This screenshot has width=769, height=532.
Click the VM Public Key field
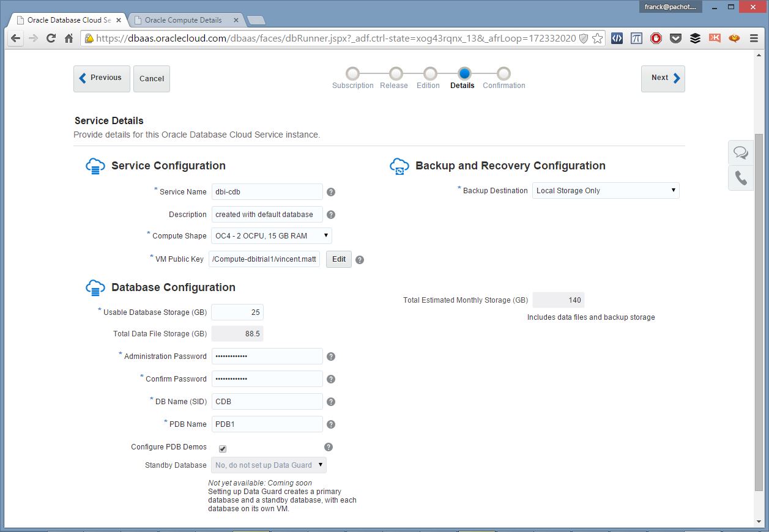264,259
